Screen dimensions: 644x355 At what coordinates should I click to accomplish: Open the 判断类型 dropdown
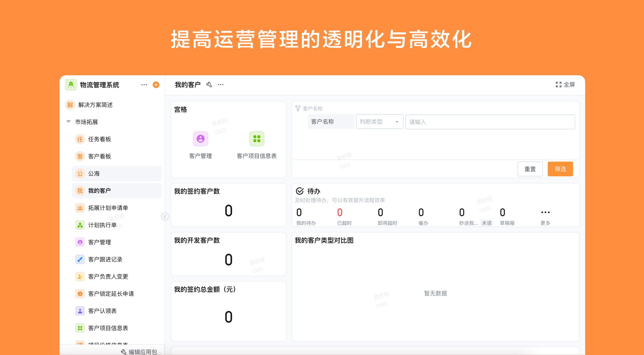379,122
